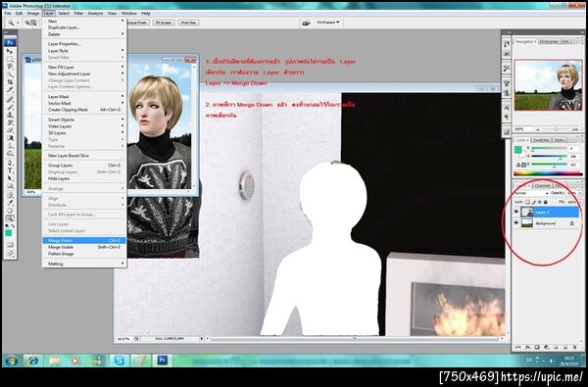Viewport: 588px width, 387px height.
Task: Switch to the Swatches tab
Action: (x=541, y=140)
